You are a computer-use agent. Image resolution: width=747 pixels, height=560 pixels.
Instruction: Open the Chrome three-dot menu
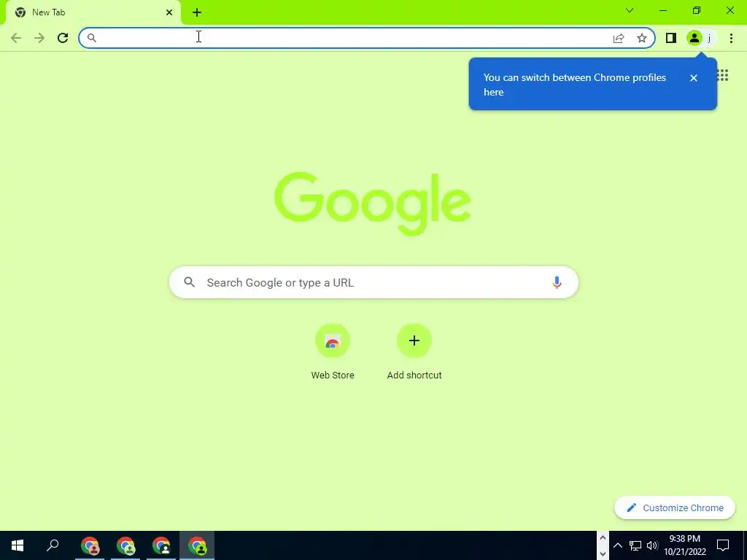[731, 38]
